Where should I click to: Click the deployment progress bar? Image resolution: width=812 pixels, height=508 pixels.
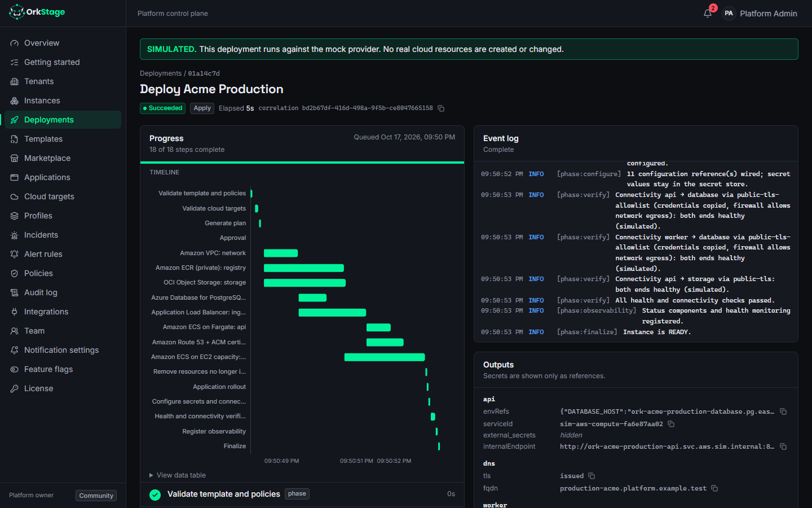[x=302, y=163]
